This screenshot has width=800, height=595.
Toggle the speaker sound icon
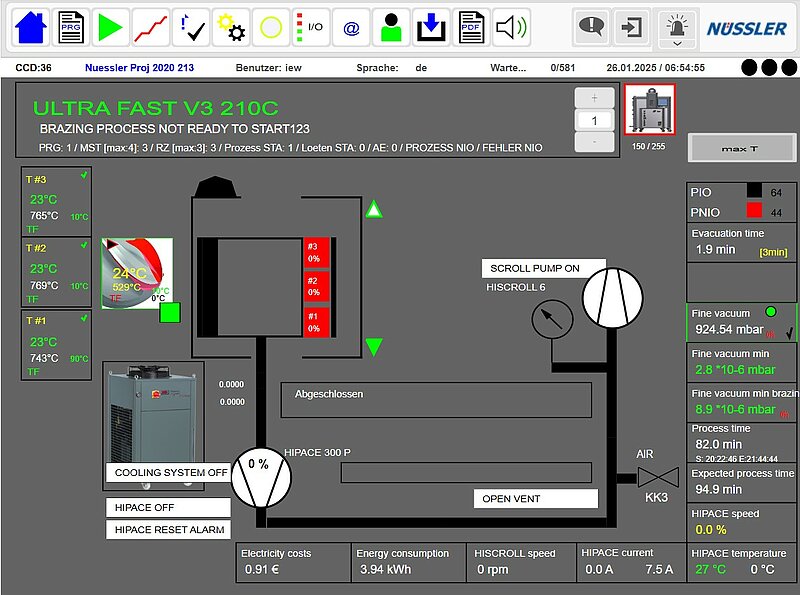510,27
